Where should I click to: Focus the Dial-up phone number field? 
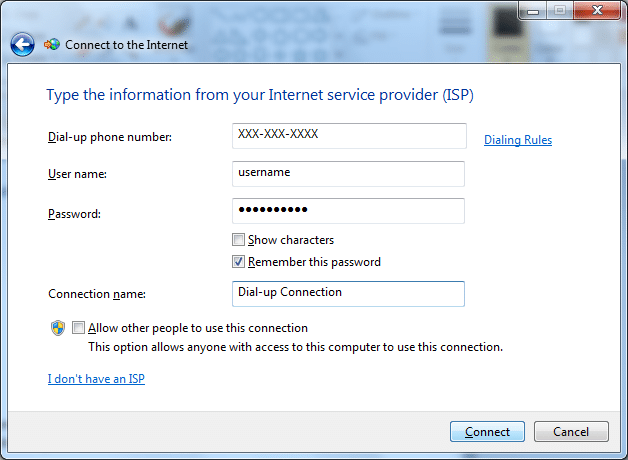click(349, 136)
